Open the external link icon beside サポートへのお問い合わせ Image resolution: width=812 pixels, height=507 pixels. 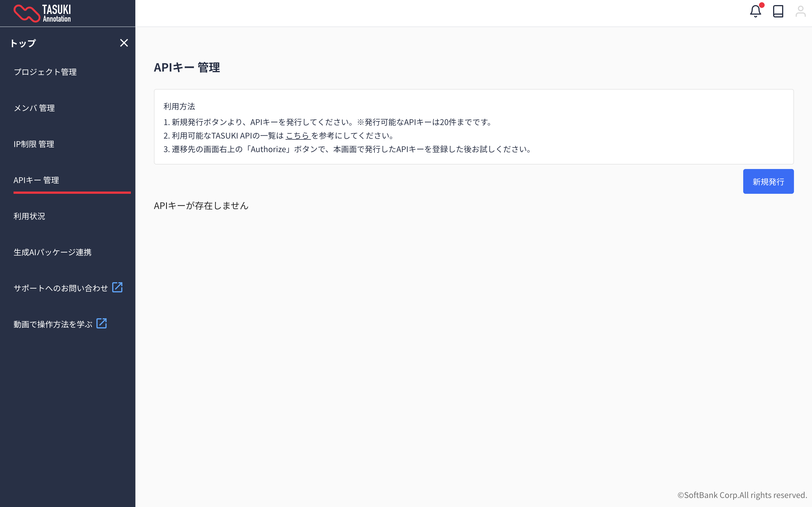tap(118, 287)
